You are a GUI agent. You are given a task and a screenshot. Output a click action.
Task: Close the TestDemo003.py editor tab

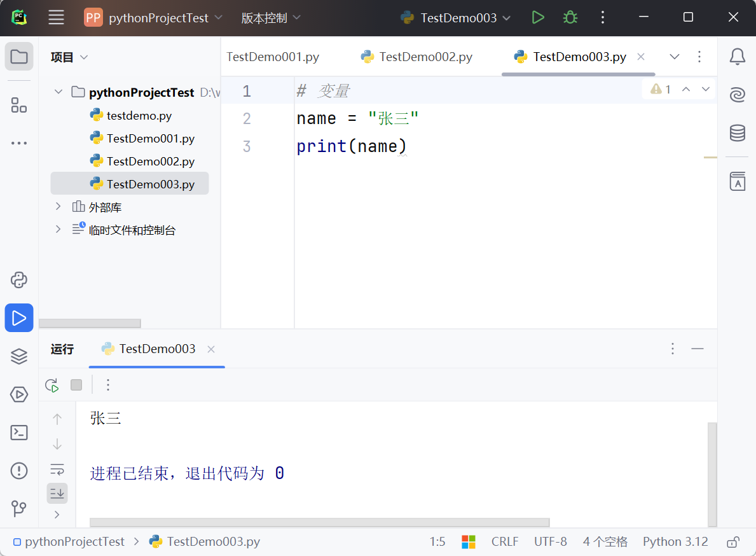pyautogui.click(x=641, y=57)
